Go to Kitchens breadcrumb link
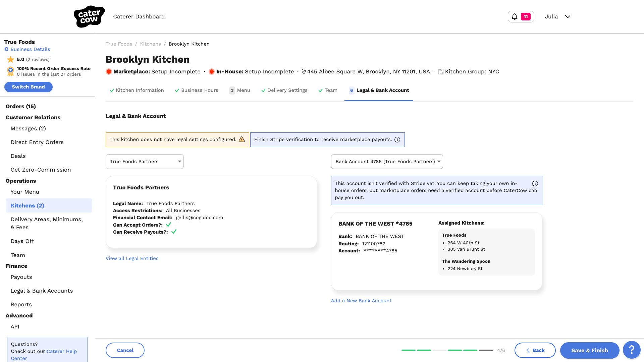644x362 pixels. coord(150,44)
